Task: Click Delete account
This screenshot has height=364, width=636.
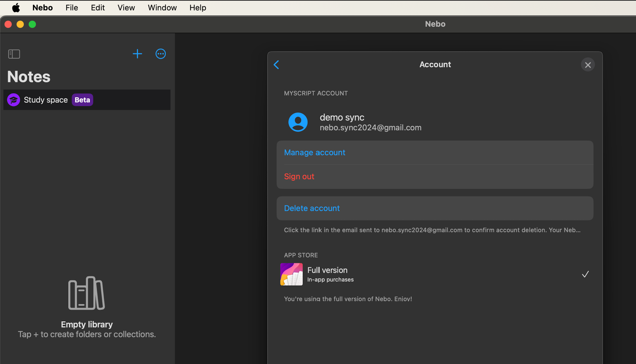Action: tap(435, 208)
